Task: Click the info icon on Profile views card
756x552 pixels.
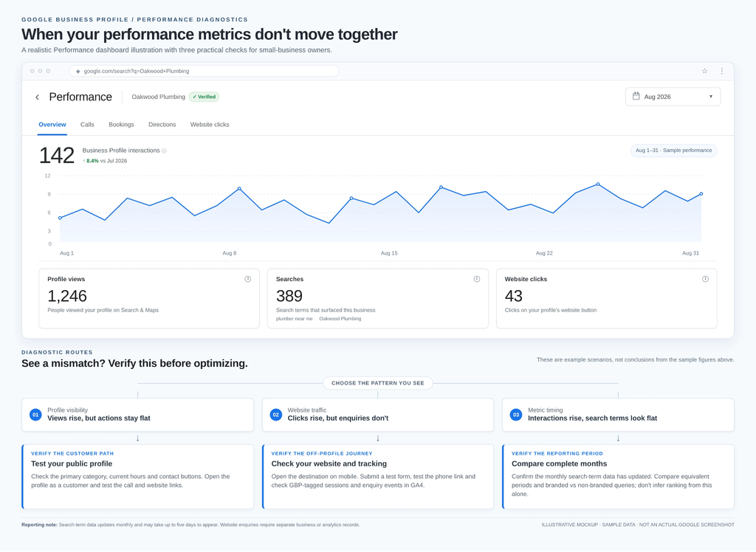Action: coord(248,279)
